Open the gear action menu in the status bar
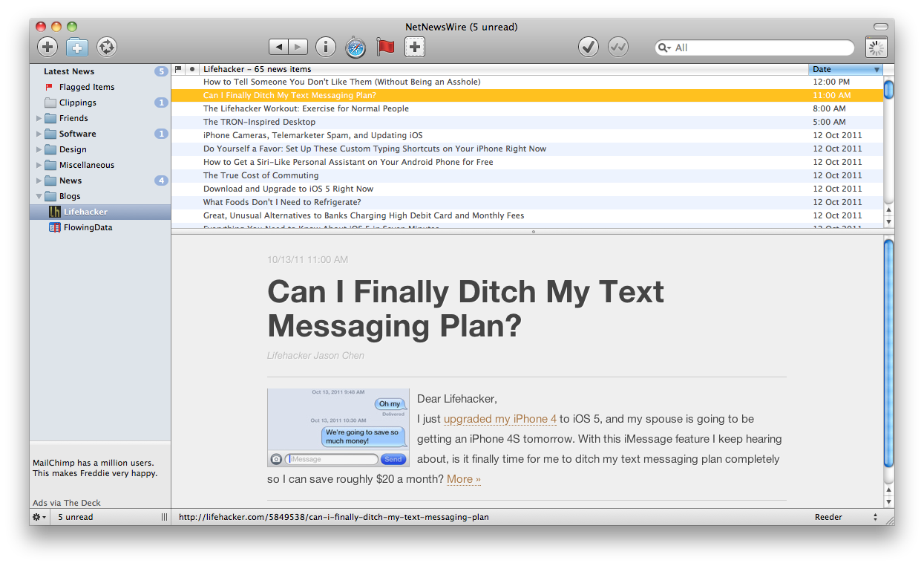The image size is (924, 566). (39, 517)
